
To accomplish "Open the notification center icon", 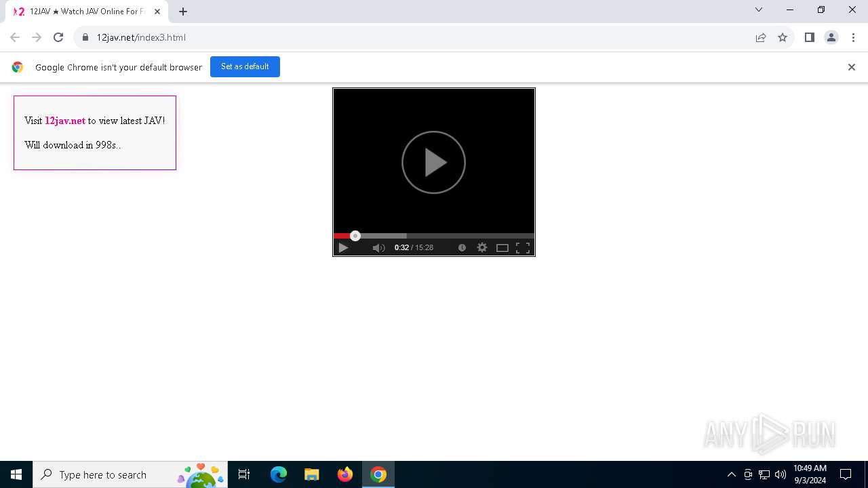I will (x=846, y=474).
